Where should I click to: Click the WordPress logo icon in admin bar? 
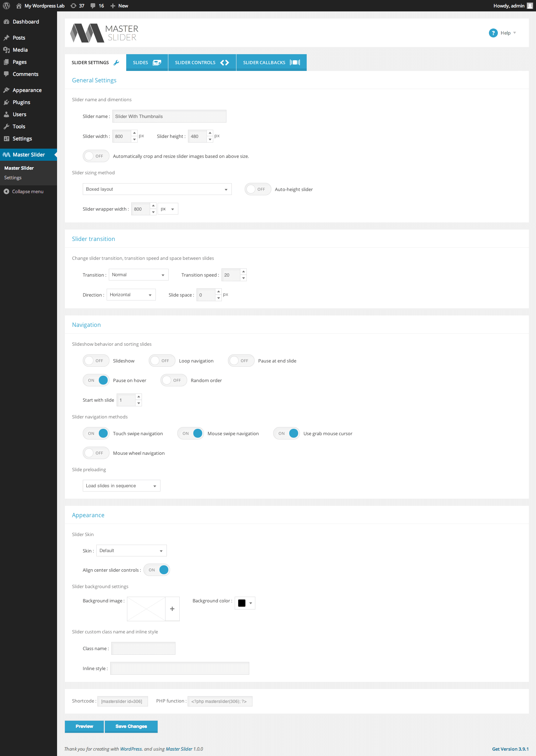6,6
